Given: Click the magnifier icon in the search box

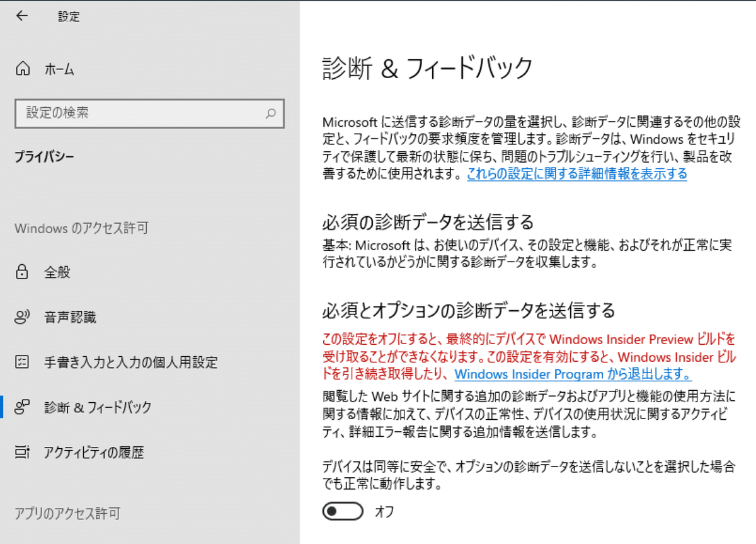Looking at the screenshot, I should tap(270, 114).
